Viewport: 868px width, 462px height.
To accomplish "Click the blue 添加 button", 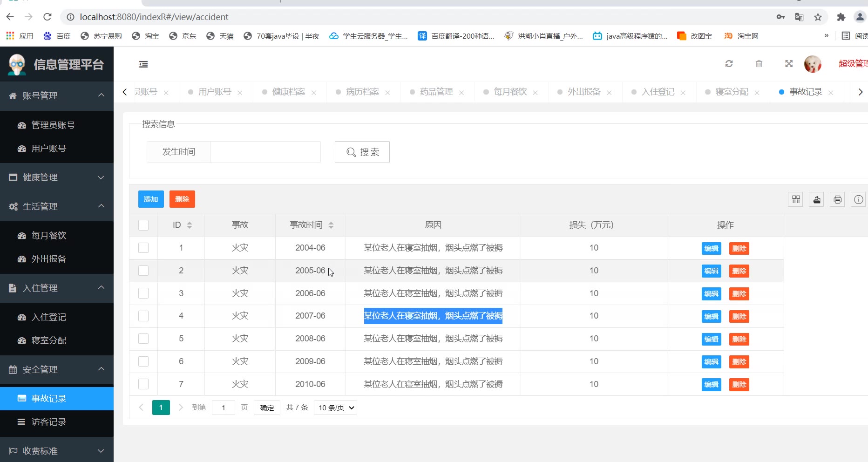I will 151,199.
